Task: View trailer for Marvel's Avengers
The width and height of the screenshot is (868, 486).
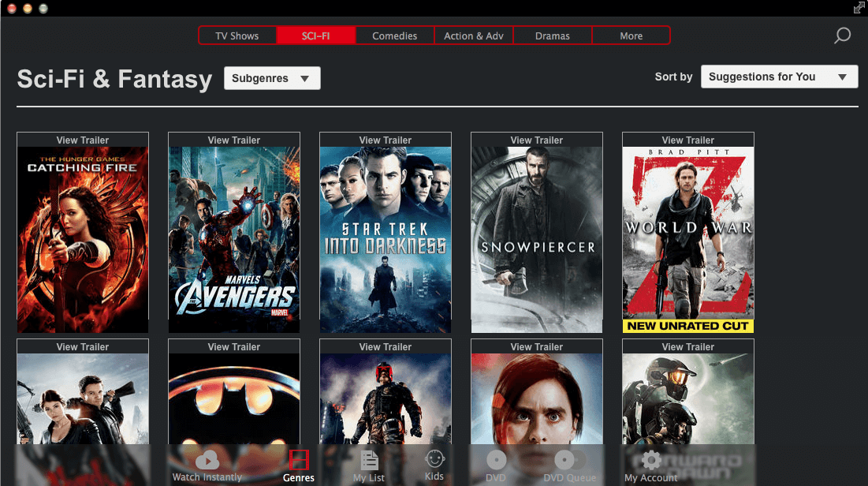Action: tap(234, 140)
